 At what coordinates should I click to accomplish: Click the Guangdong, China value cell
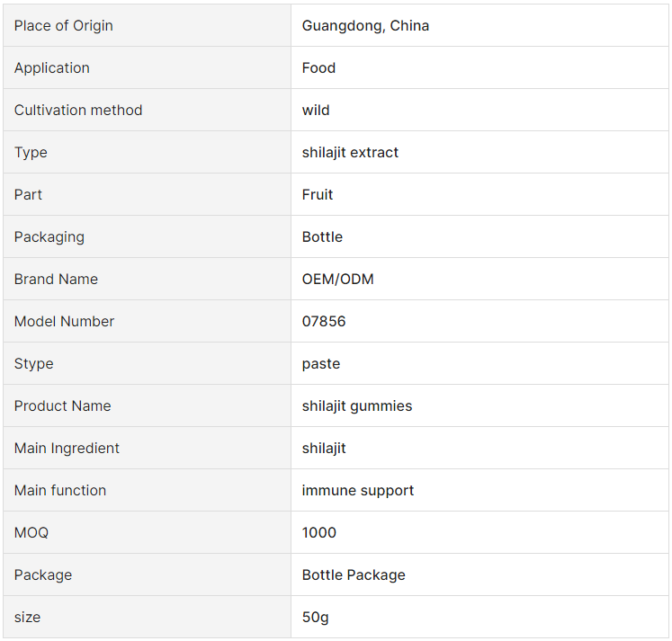(479, 26)
